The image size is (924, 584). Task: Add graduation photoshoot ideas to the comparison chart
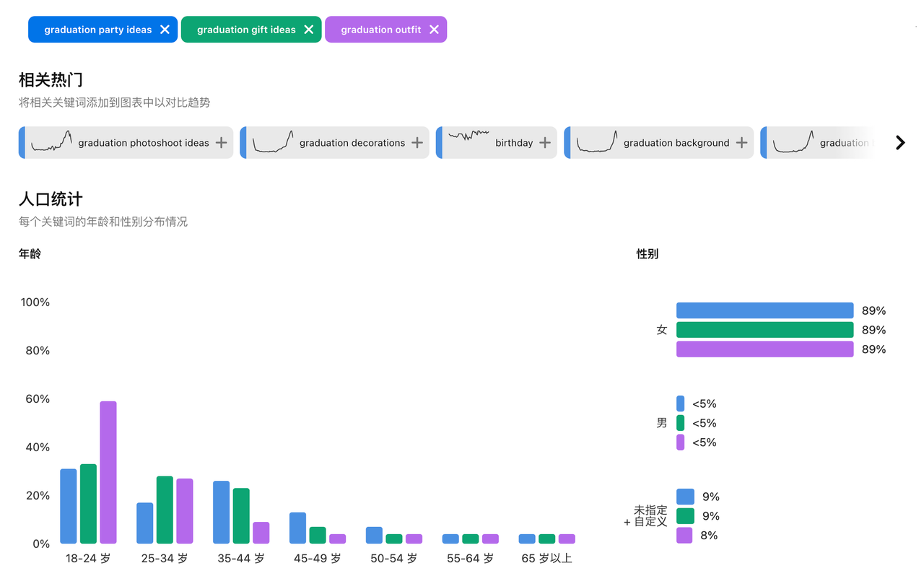click(x=222, y=142)
